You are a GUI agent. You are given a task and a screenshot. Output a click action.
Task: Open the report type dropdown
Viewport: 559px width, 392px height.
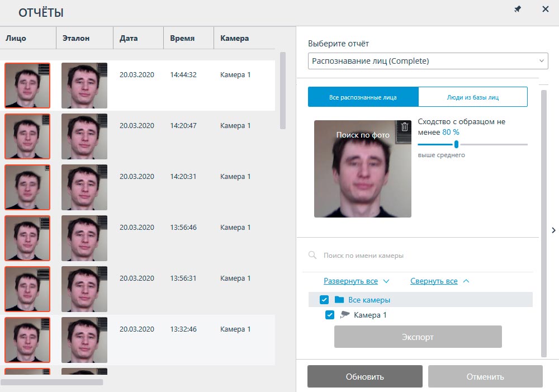pos(428,61)
